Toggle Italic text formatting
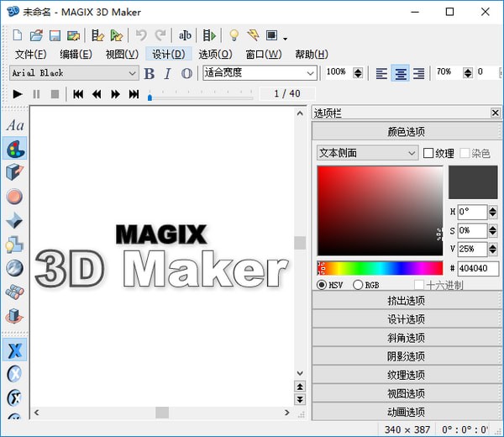This screenshot has height=437, width=504. click(x=167, y=74)
